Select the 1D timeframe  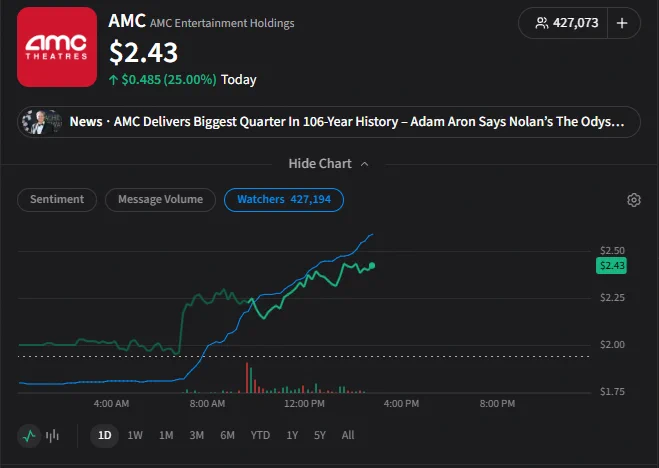104,436
